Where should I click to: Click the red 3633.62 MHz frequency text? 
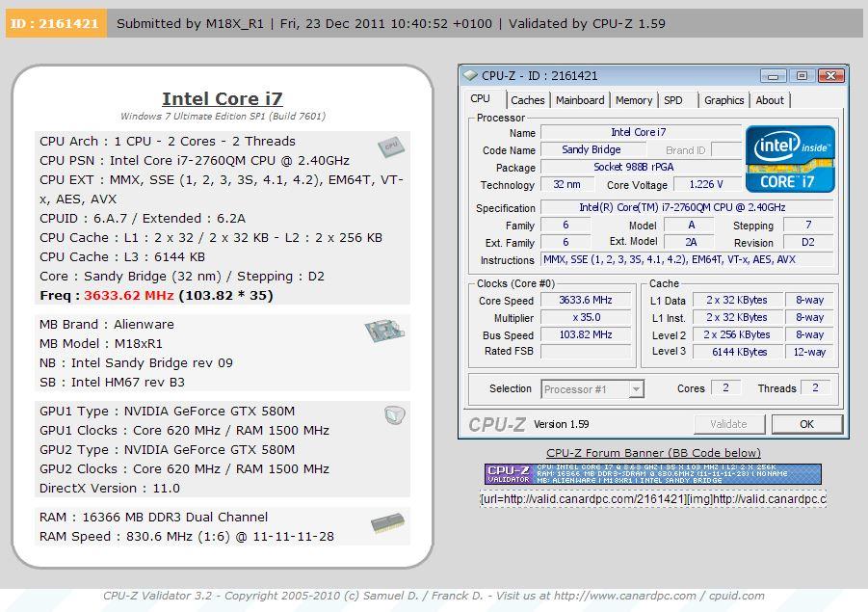(x=128, y=295)
